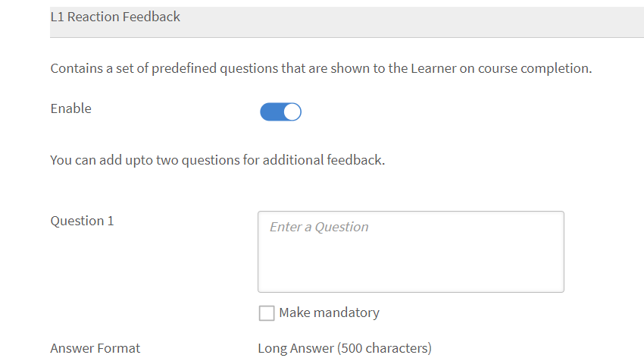The width and height of the screenshot is (644, 358).
Task: Click the L1 Reaction Feedback header
Action: (115, 17)
